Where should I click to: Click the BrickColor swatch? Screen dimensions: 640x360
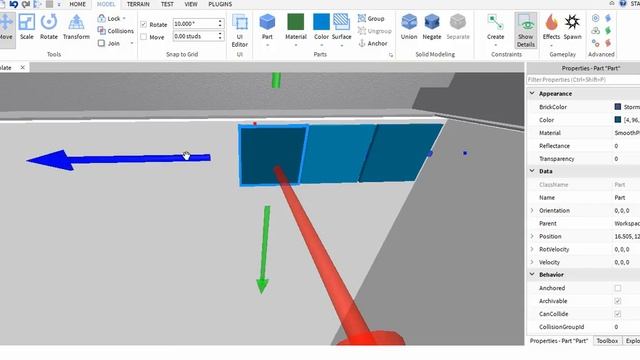point(618,107)
